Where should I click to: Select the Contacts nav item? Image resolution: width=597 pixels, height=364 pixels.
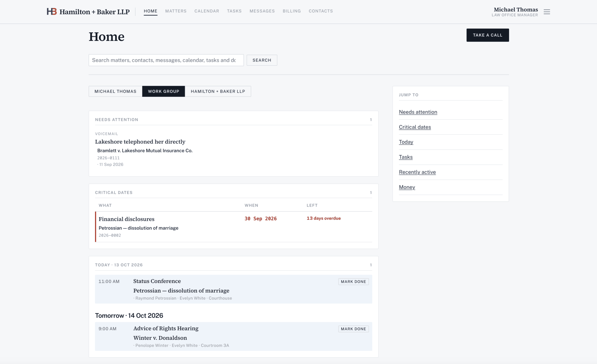(x=321, y=11)
